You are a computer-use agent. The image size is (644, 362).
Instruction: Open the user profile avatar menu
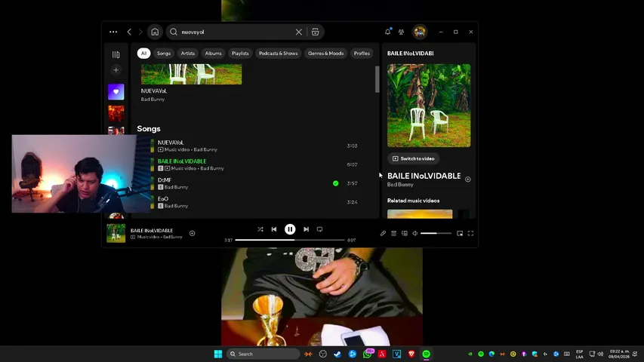[420, 32]
